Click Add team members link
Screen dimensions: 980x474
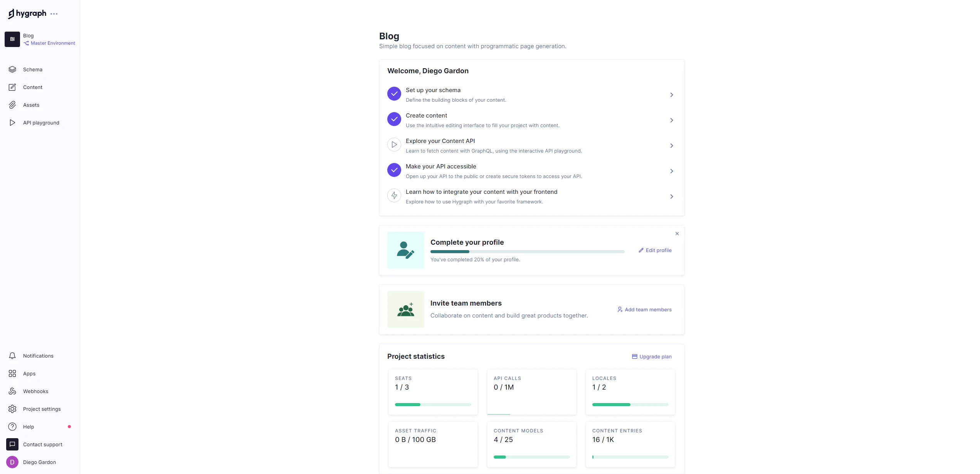pyautogui.click(x=644, y=309)
